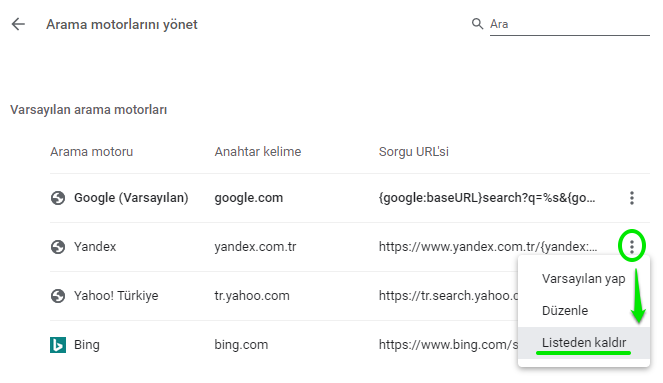Open Google row three-dot menu
The width and height of the screenshot is (663, 383).
tap(632, 198)
